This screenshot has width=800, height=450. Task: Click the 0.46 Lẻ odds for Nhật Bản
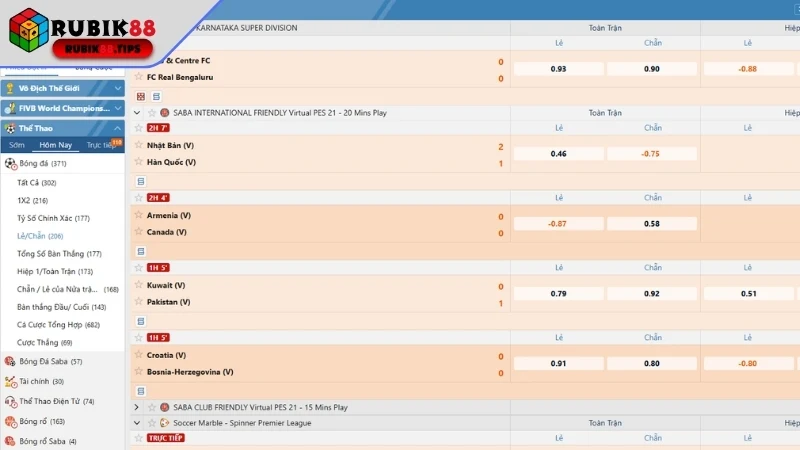coord(559,154)
